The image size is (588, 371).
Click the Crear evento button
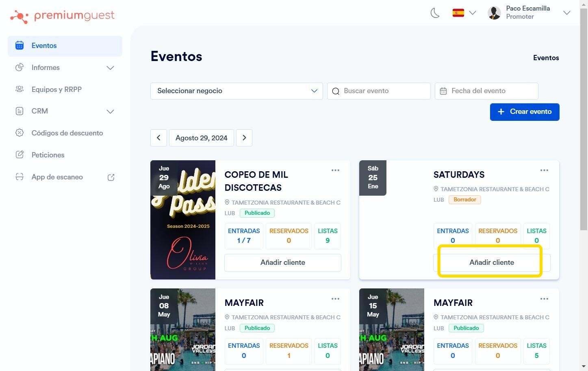click(x=525, y=112)
